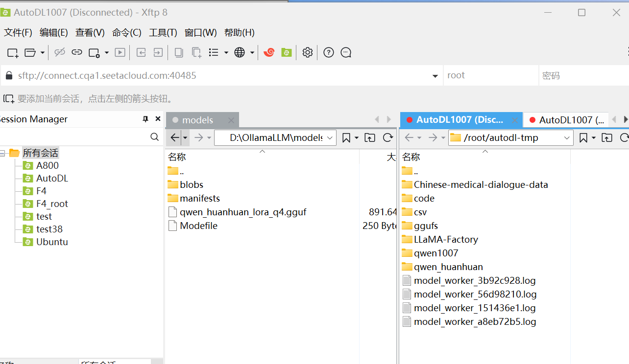Open the dropdown beside the globe icon
Image resolution: width=629 pixels, height=364 pixels.
pos(252,52)
